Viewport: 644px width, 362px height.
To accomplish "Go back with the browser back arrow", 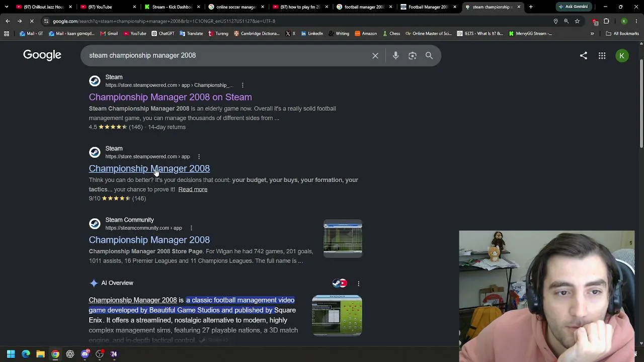I will [x=8, y=21].
